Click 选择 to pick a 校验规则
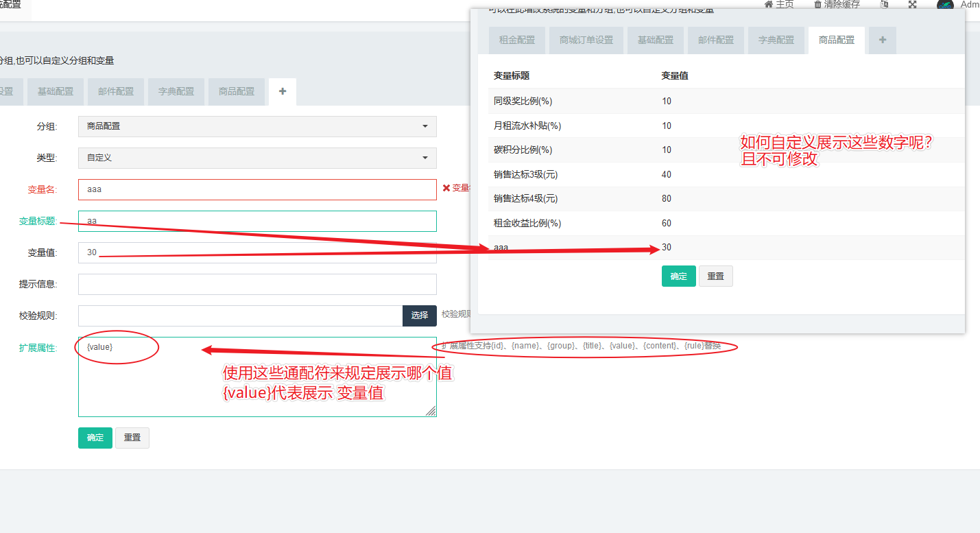Viewport: 980px width, 533px height. coord(419,316)
